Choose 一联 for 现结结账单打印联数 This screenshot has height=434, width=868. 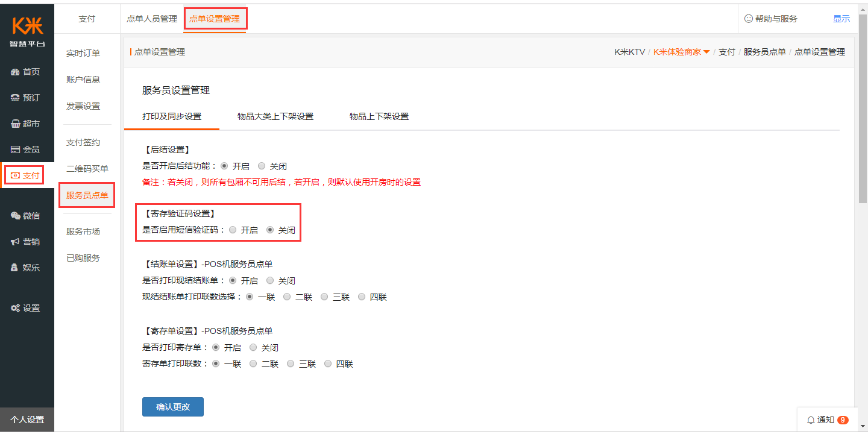point(250,297)
